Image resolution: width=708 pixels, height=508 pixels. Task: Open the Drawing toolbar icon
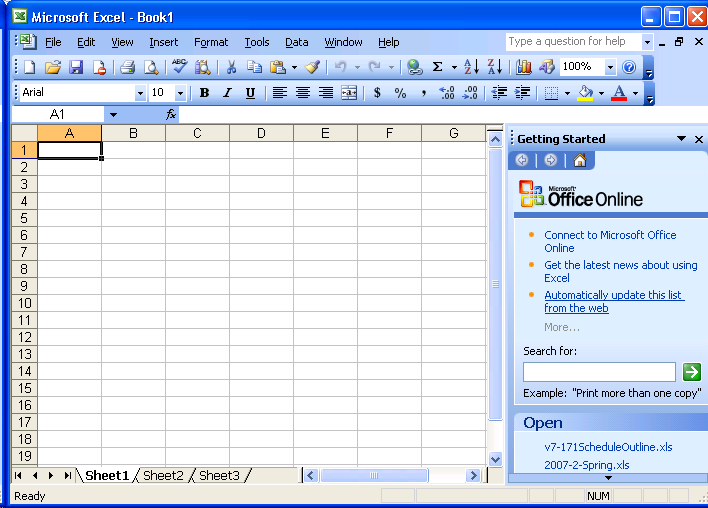[x=546, y=67]
